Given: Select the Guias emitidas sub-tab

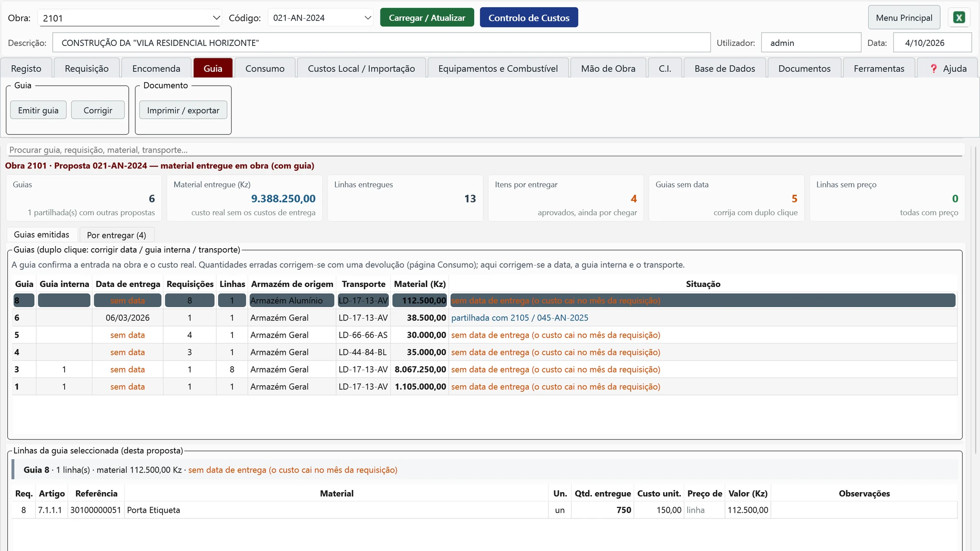Looking at the screenshot, I should coord(42,234).
